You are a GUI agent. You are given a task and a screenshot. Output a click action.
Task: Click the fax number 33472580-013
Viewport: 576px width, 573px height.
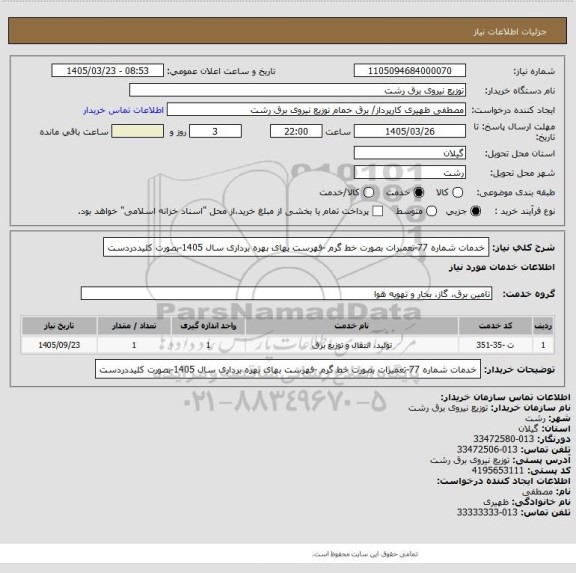(503, 439)
